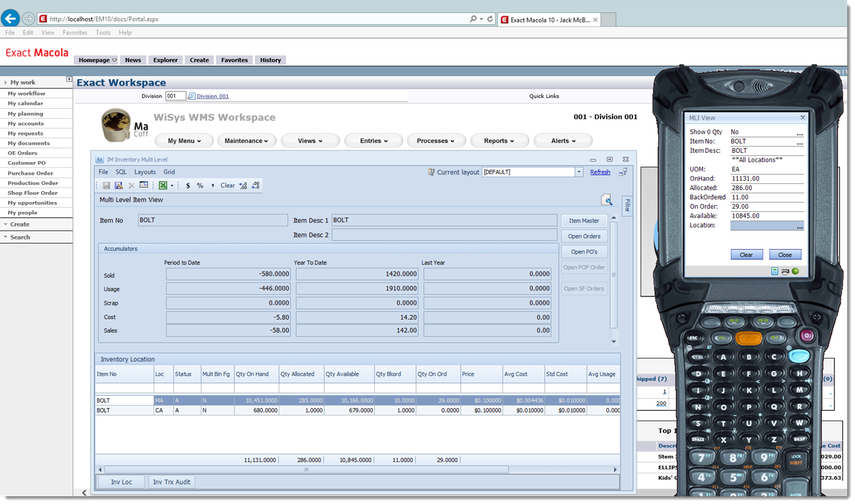Viewport: 855px width, 504px height.
Task: Open the Maintenance dropdown menu
Action: 246,141
